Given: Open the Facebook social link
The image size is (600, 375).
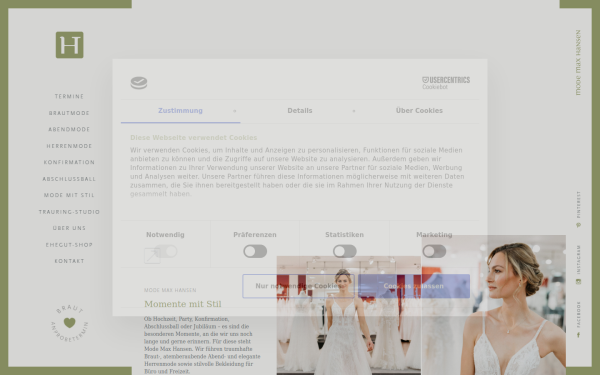Looking at the screenshot, I should point(578,320).
